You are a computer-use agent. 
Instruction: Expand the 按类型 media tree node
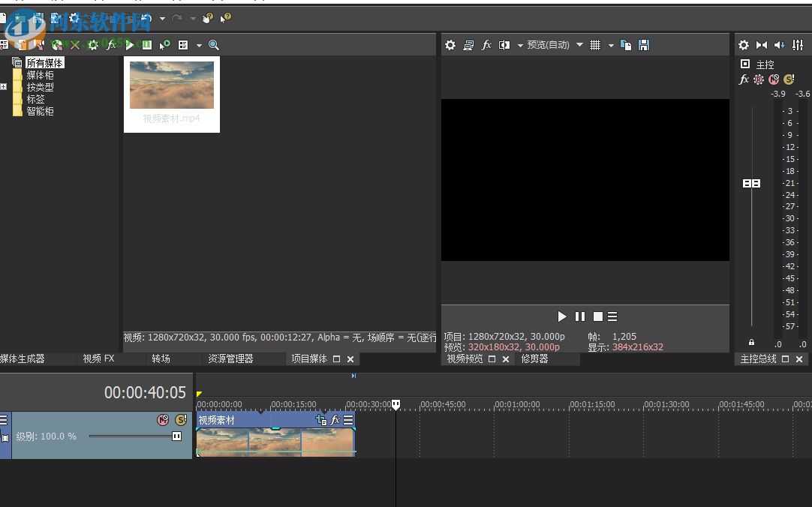4,87
